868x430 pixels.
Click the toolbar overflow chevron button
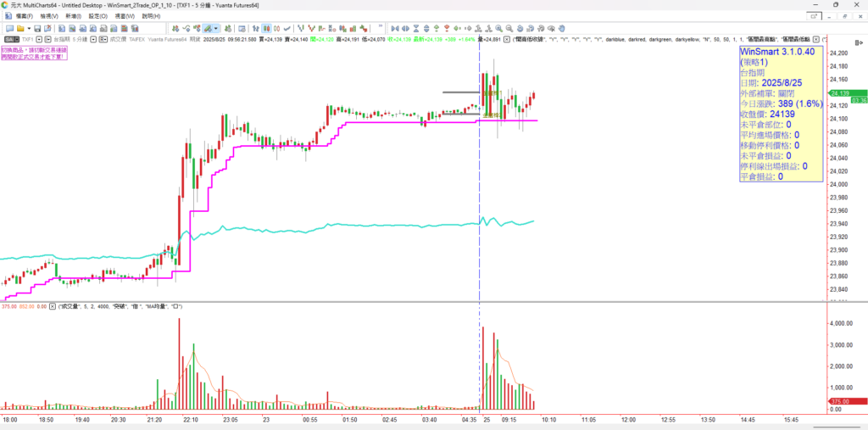click(x=380, y=28)
